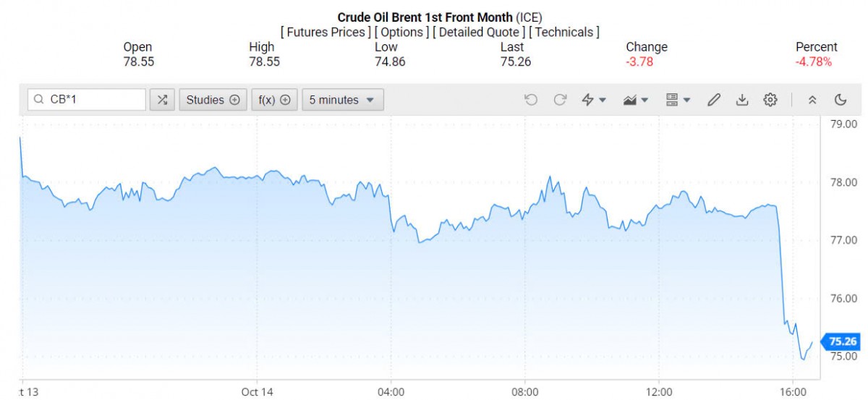The height and width of the screenshot is (400, 868).
Task: Click the CB*1 symbol search field
Action: point(87,100)
